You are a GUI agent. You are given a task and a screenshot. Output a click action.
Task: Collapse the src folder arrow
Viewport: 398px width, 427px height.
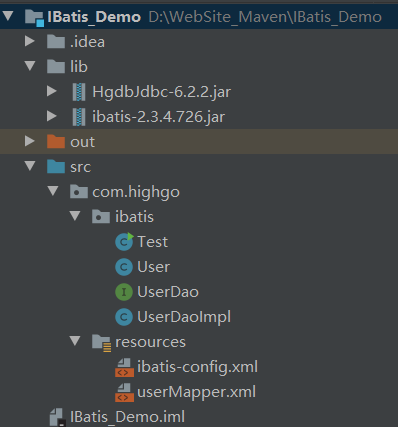pyautogui.click(x=30, y=166)
